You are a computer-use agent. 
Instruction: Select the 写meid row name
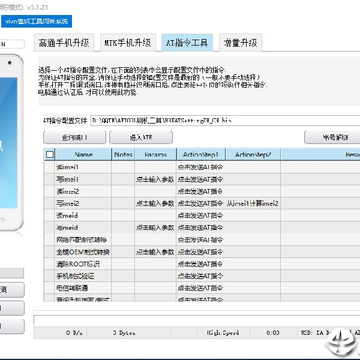coord(67,228)
